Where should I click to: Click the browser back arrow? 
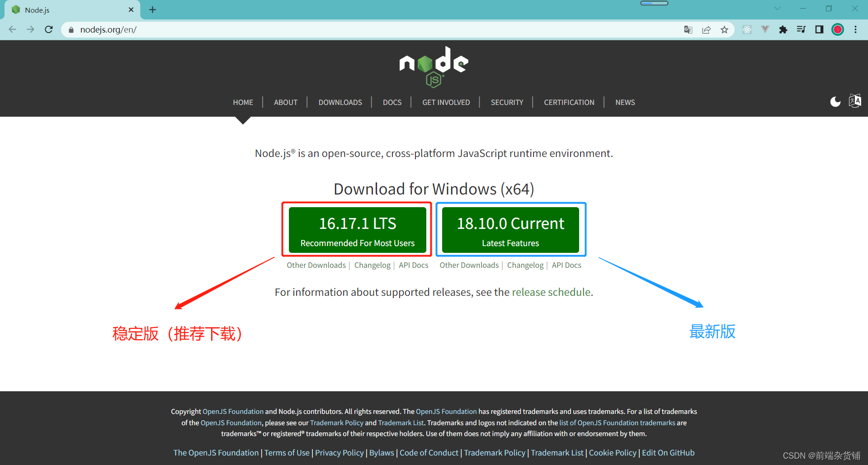pos(13,30)
